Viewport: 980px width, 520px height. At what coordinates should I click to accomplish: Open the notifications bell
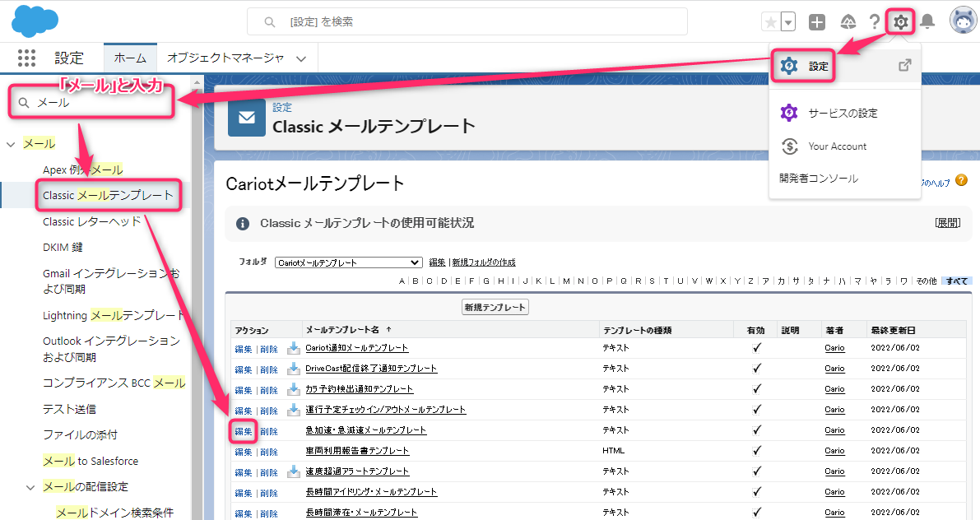click(927, 22)
